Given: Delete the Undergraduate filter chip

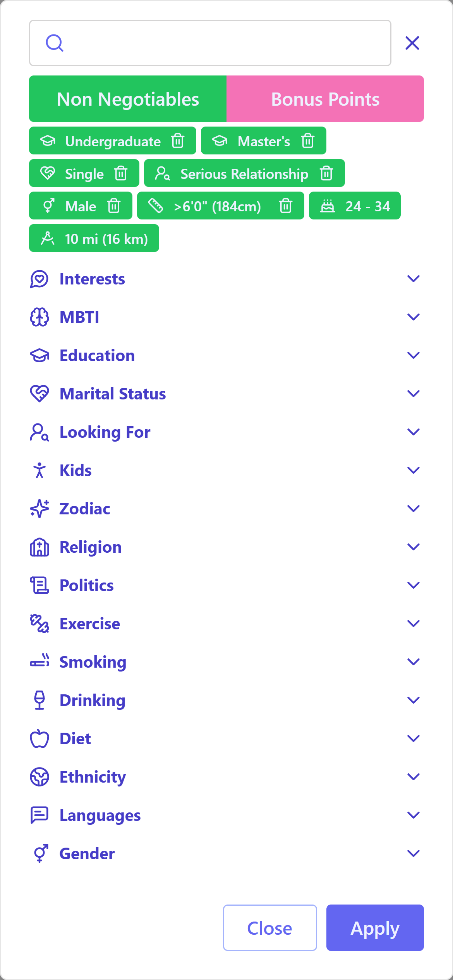Looking at the screenshot, I should [x=178, y=141].
